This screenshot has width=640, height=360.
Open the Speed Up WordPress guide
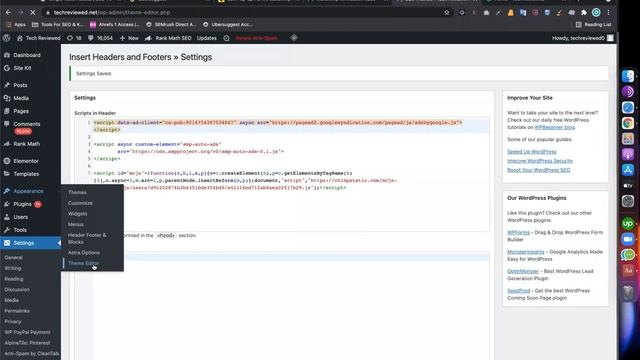531,151
